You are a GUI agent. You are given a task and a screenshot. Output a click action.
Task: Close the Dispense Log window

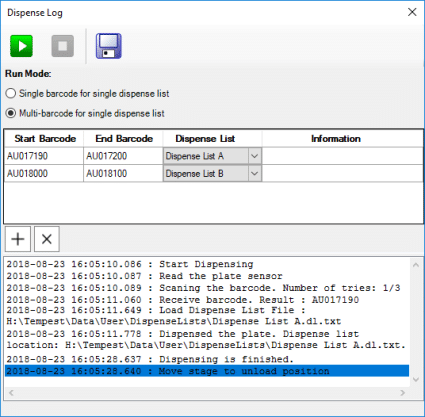click(x=412, y=12)
